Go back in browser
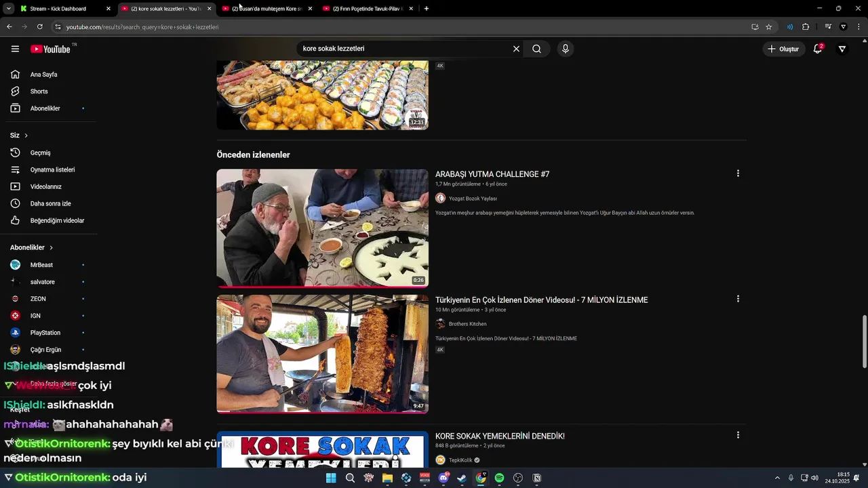This screenshot has height=488, width=868. 9,27
